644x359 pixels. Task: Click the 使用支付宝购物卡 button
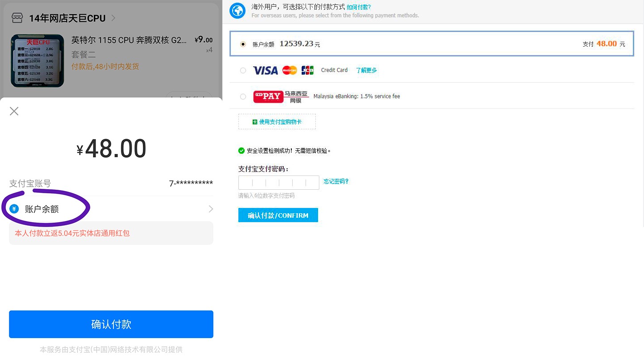click(277, 122)
